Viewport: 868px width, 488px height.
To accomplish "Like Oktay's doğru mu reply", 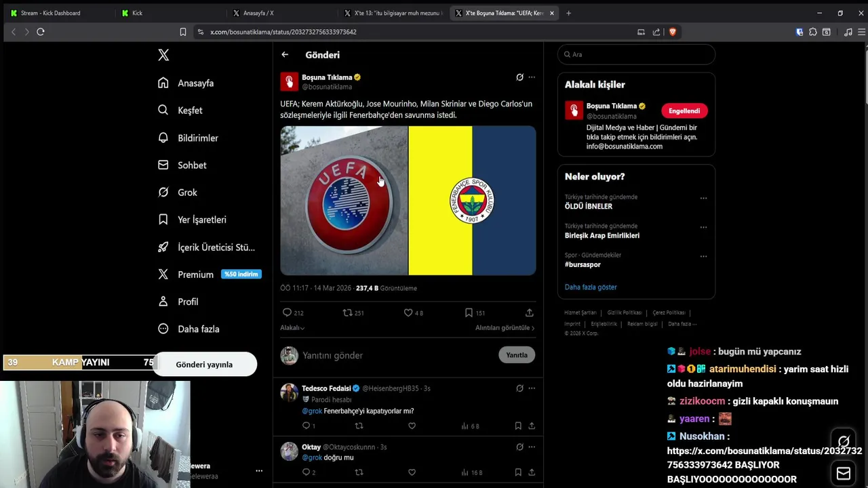I will 412,472.
